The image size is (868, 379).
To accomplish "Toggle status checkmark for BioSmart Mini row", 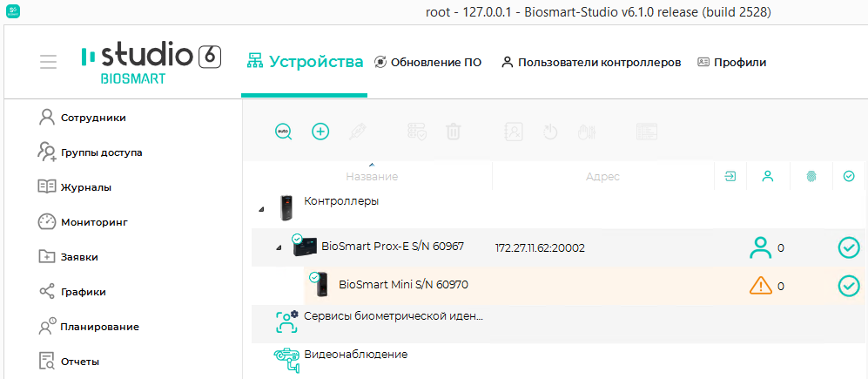I will 849,286.
